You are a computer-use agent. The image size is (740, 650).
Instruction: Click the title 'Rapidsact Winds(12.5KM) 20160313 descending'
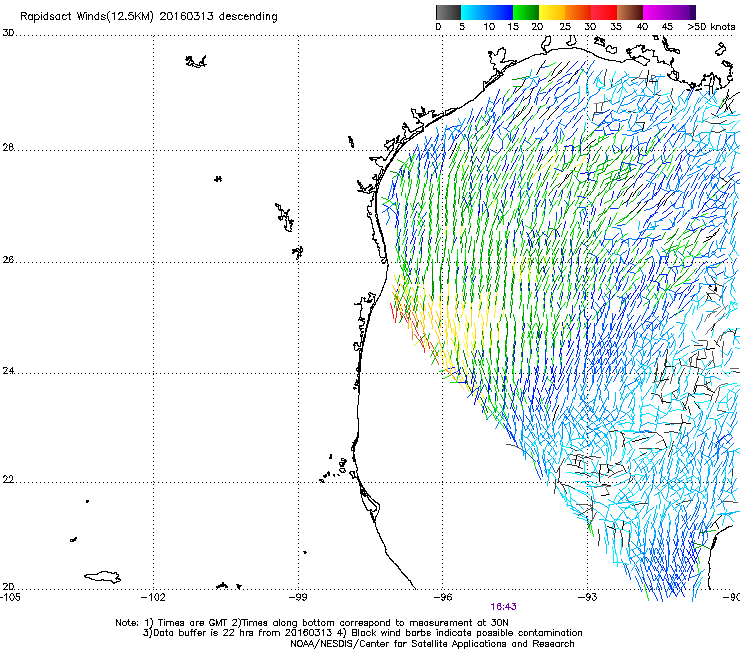tap(149, 17)
